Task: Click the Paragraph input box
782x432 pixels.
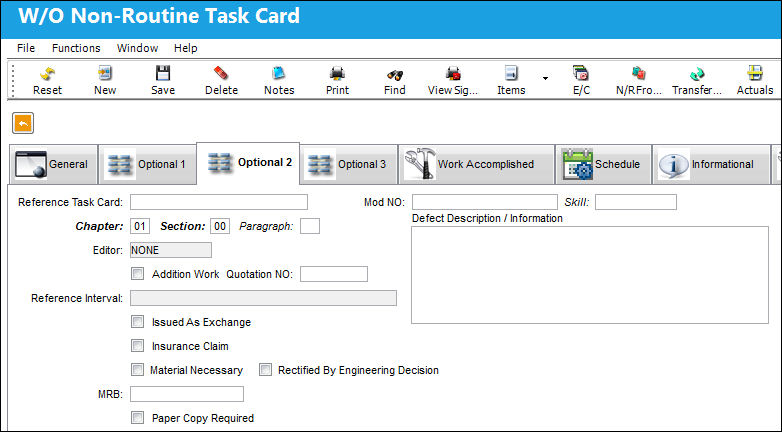Action: tap(310, 226)
